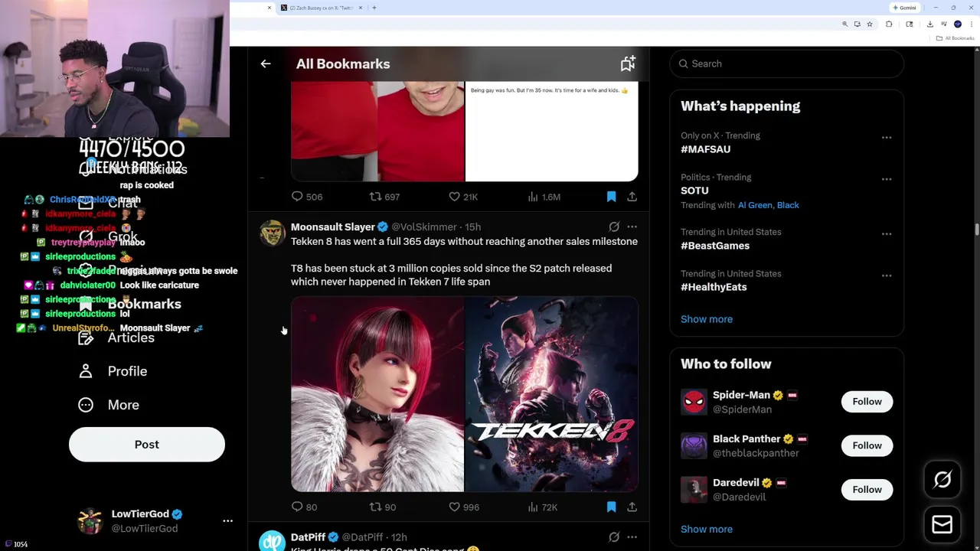Open the bookmark folders icon in header

[x=628, y=64]
